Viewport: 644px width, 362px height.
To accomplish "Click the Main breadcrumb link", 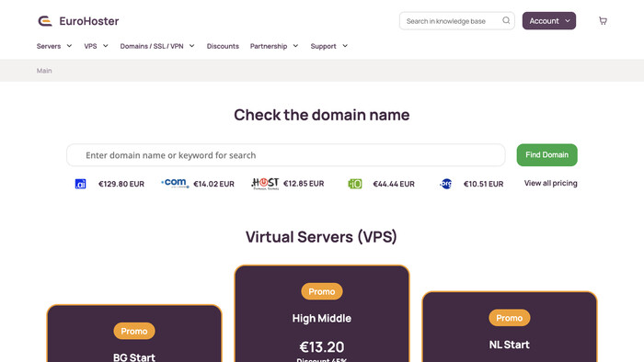I will pyautogui.click(x=44, y=71).
